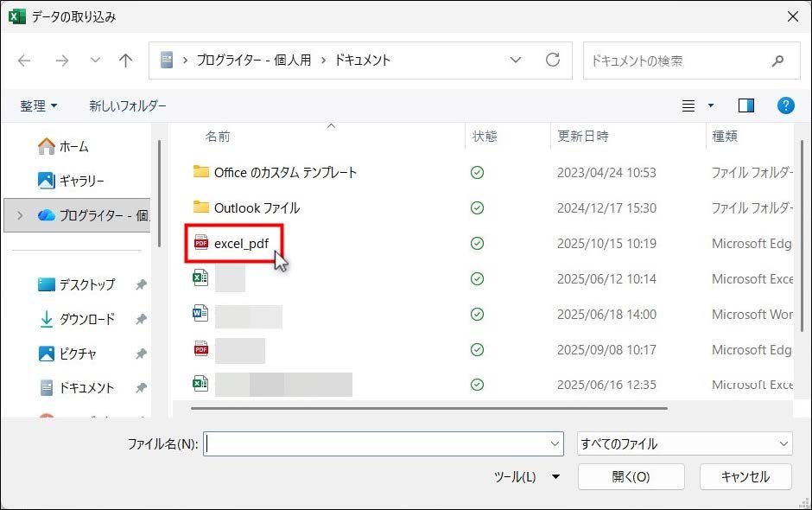The height and width of the screenshot is (510, 812).
Task: Create a 新しいフォルダー
Action: pos(128,105)
